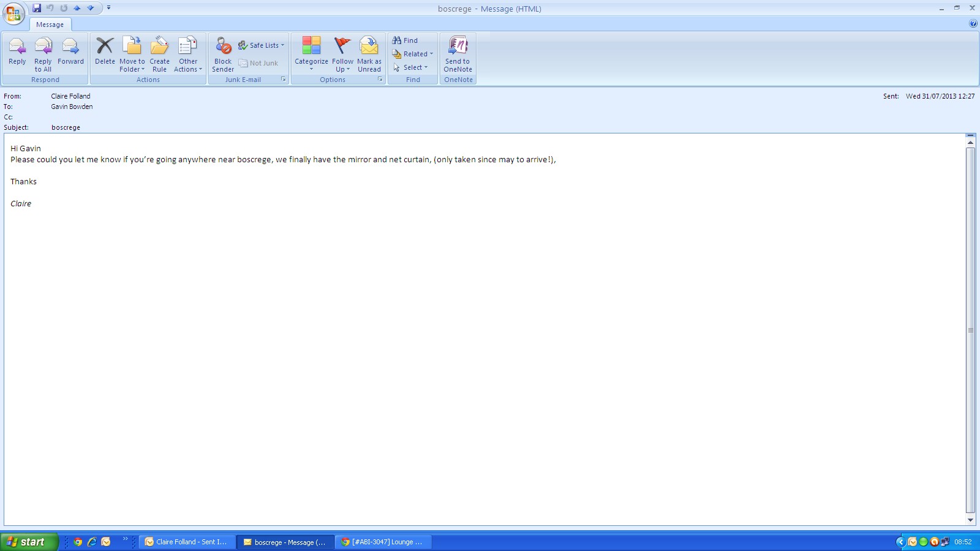Create Rule from this message
Image resolution: width=980 pixels, height=551 pixels.
coord(159,54)
